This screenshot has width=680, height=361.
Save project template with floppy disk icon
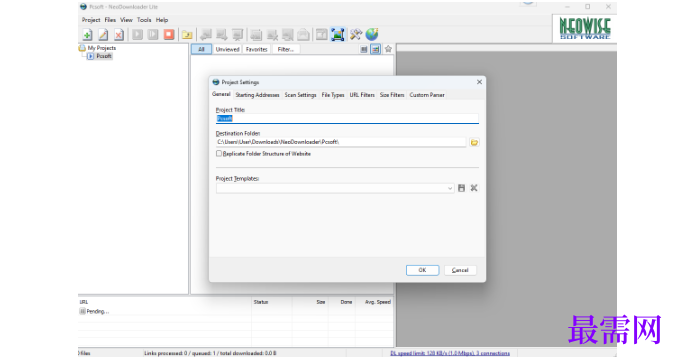click(461, 188)
